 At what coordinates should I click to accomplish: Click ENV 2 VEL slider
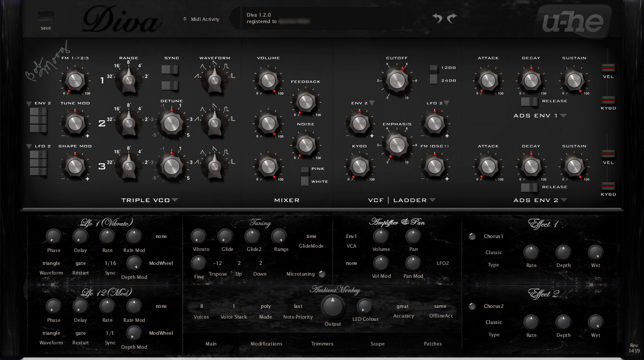click(608, 153)
